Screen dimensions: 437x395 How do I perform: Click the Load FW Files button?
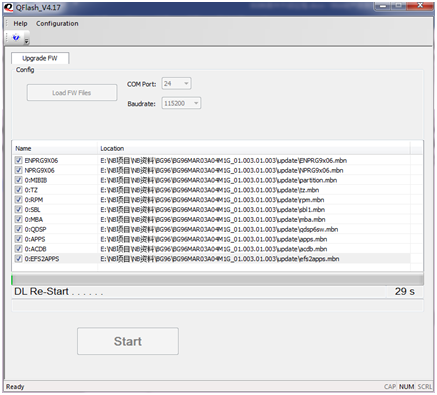coord(72,93)
